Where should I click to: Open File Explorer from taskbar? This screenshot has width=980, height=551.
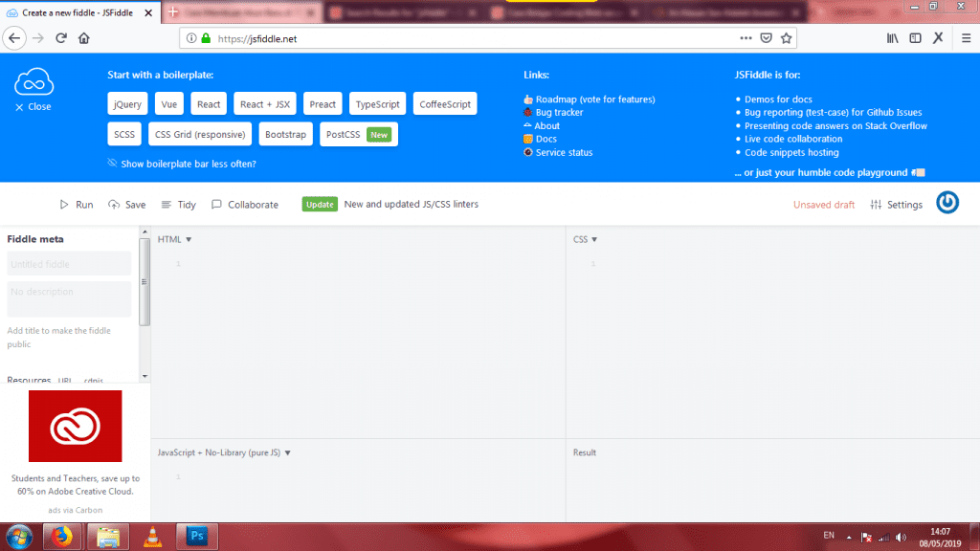[x=108, y=537]
